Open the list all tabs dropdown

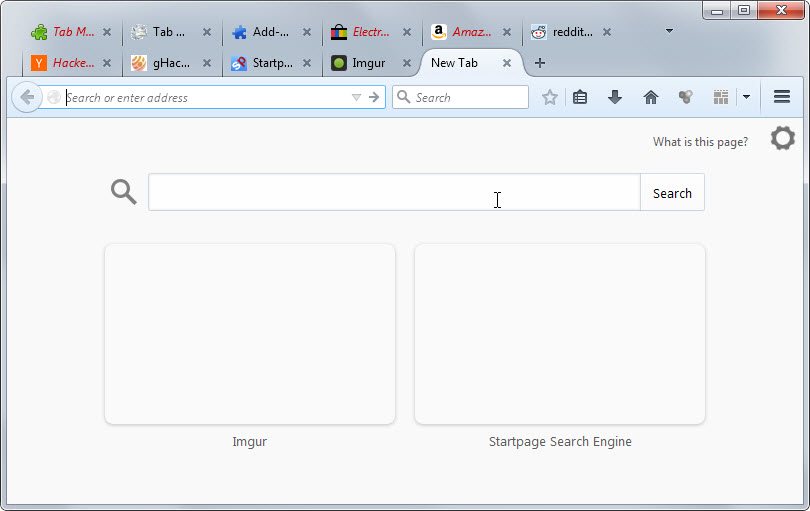669,31
